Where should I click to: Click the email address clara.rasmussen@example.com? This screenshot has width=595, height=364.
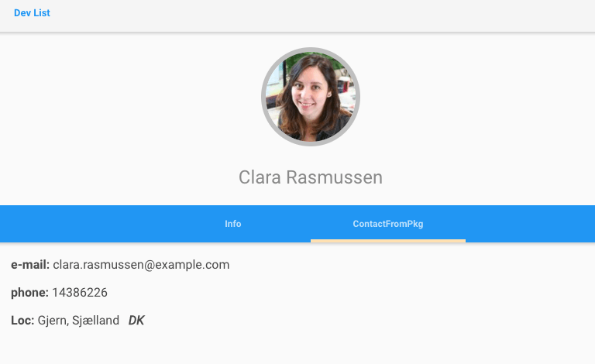pos(141,265)
